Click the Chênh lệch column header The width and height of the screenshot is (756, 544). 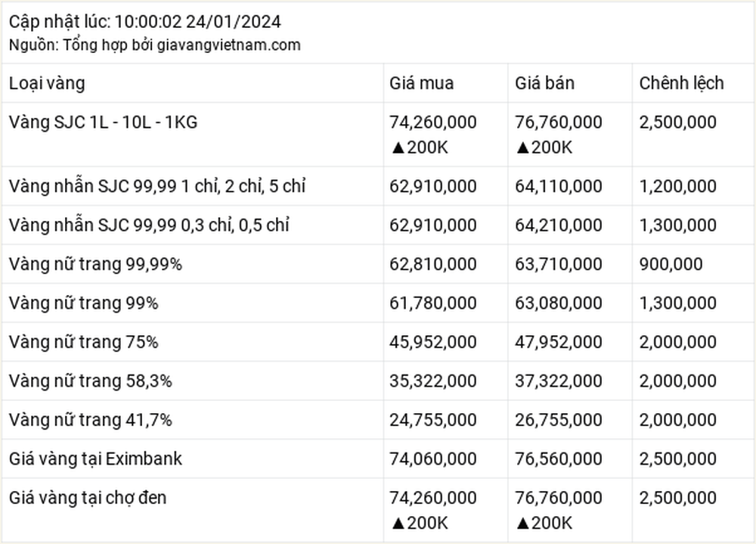[681, 83]
